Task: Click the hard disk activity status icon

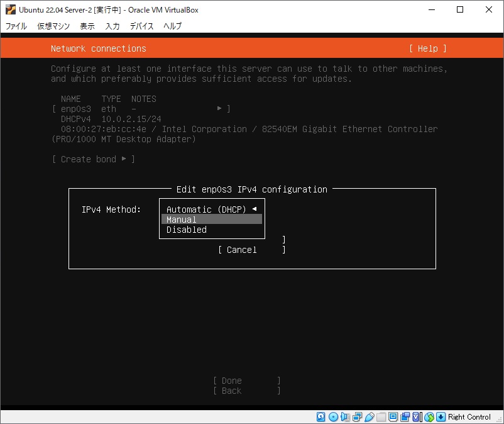Action: [320, 417]
